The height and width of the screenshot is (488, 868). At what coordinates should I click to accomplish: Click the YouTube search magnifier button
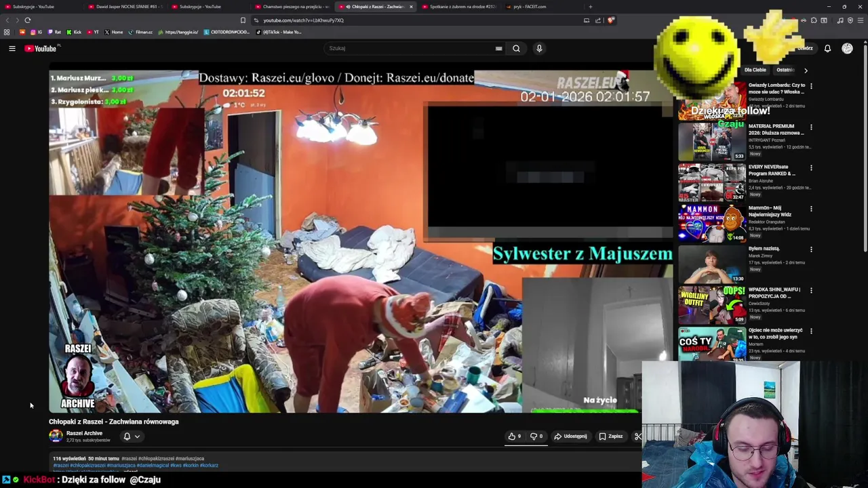pyautogui.click(x=516, y=48)
